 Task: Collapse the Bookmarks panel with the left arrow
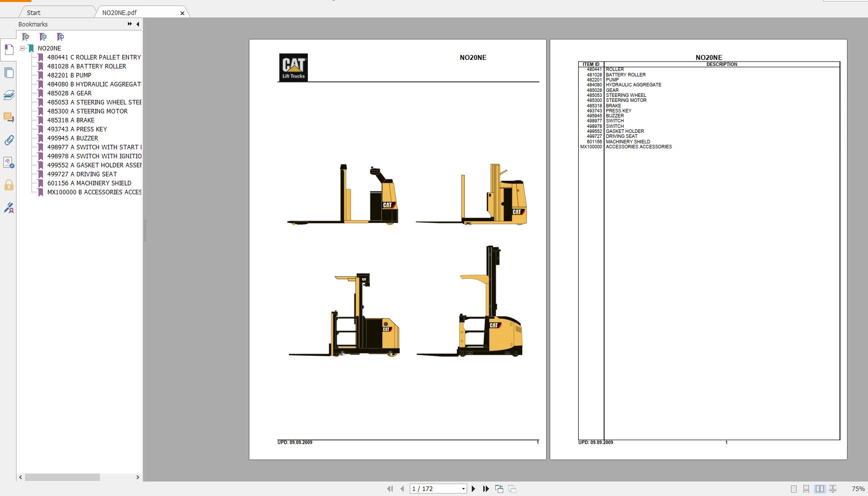138,24
